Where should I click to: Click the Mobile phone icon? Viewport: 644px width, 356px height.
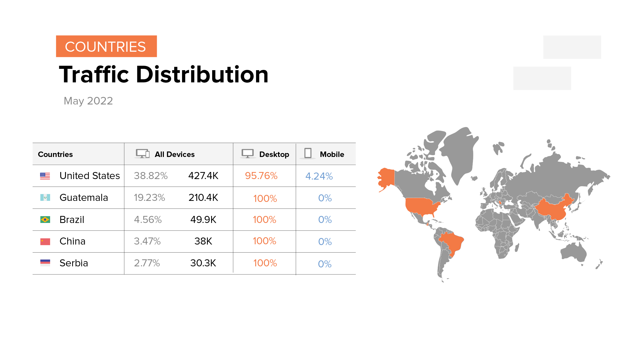pos(308,153)
